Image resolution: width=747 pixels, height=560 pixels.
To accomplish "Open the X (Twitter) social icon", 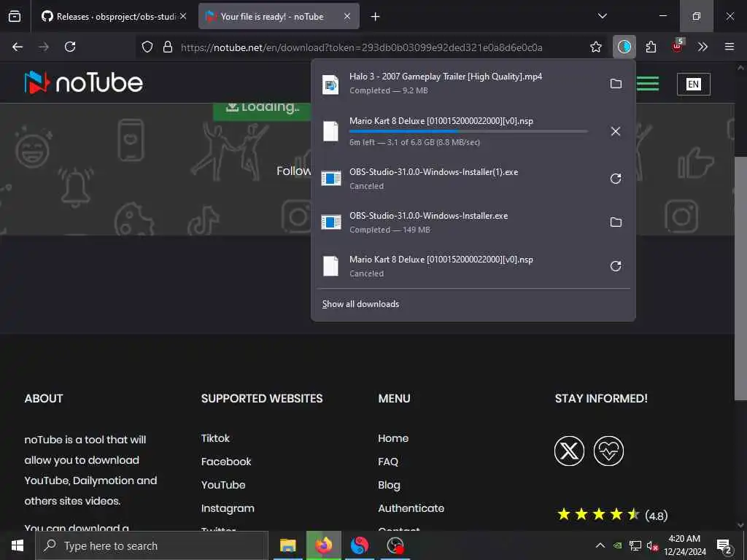I will (x=569, y=451).
